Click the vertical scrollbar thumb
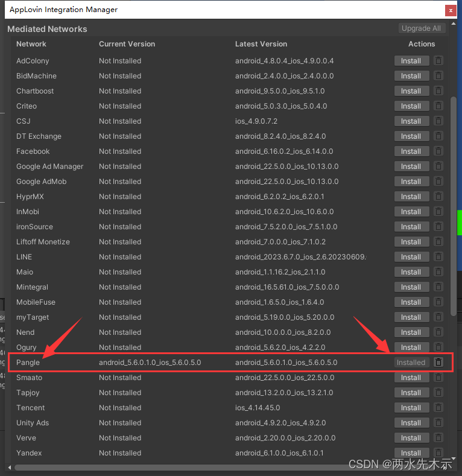 453,206
